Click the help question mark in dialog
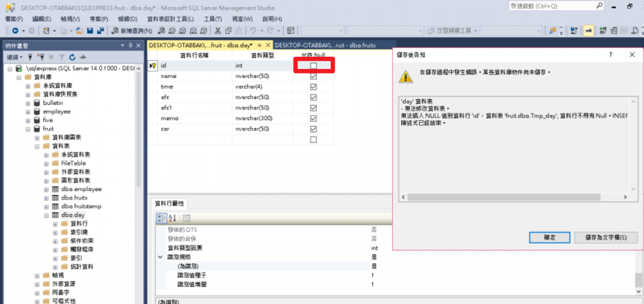 point(611,55)
